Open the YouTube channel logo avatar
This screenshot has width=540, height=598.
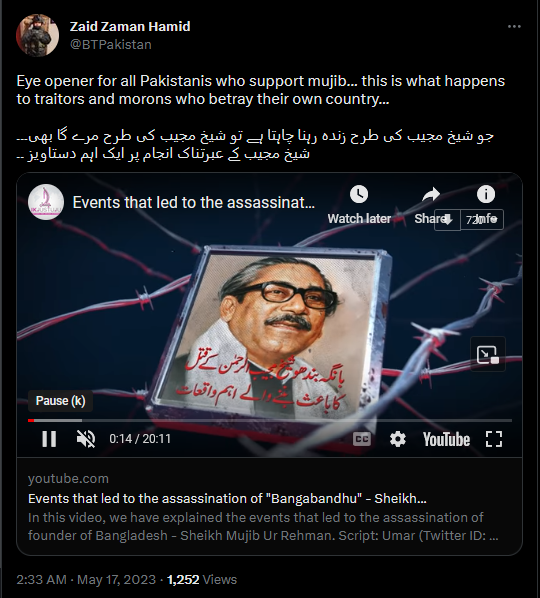point(46,202)
